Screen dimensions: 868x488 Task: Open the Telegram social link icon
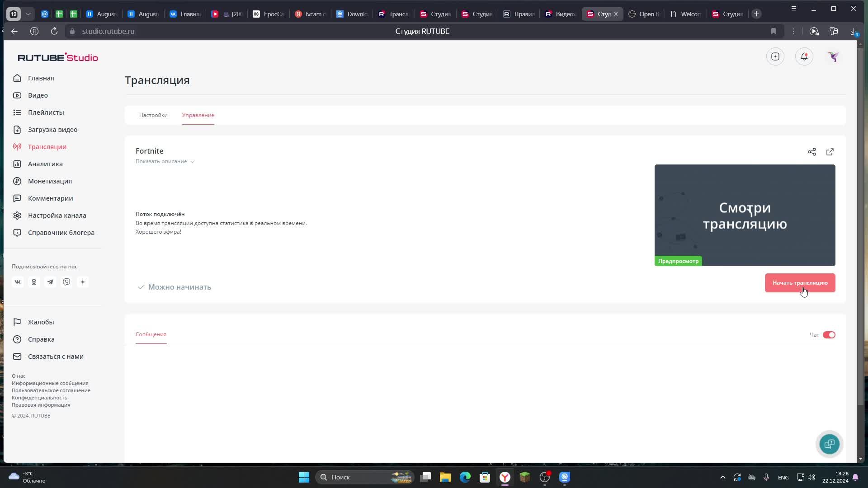[50, 282]
